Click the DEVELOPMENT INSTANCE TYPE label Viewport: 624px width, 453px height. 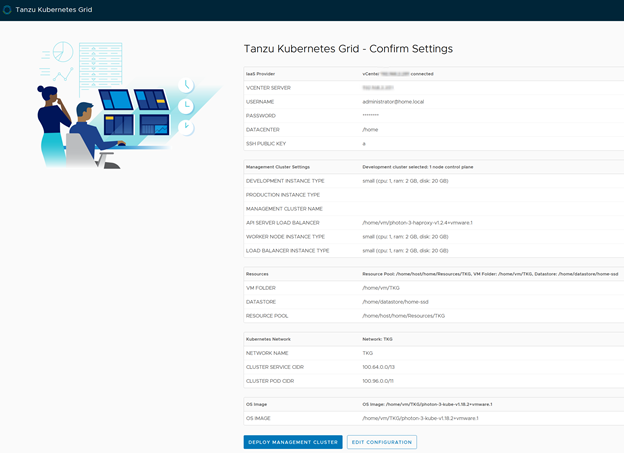click(285, 181)
